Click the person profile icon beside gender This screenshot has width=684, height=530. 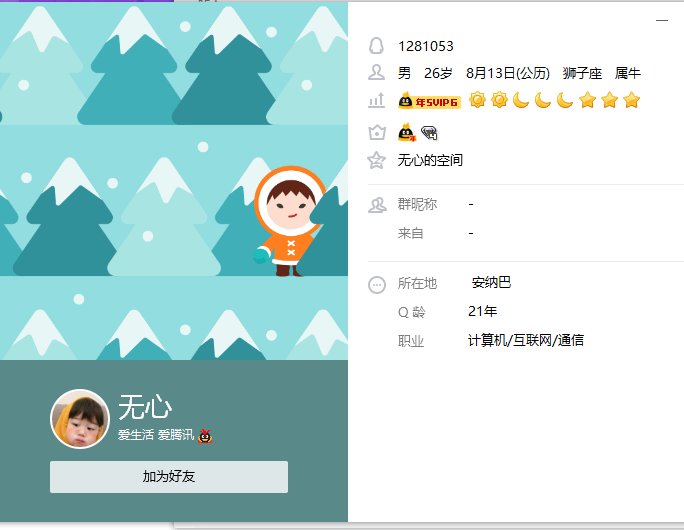pyautogui.click(x=376, y=72)
